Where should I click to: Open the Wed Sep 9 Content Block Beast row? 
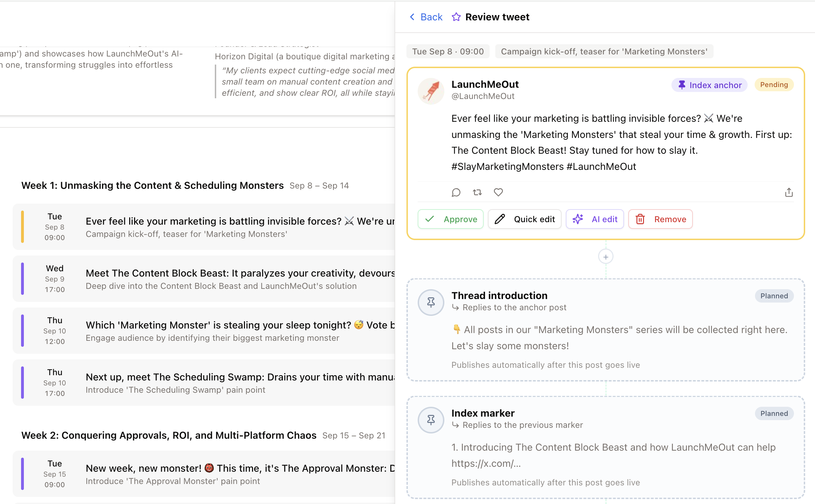pyautogui.click(x=204, y=279)
